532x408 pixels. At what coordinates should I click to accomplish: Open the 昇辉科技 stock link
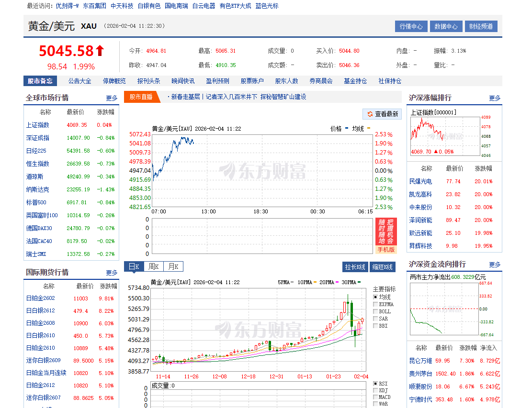click(420, 246)
